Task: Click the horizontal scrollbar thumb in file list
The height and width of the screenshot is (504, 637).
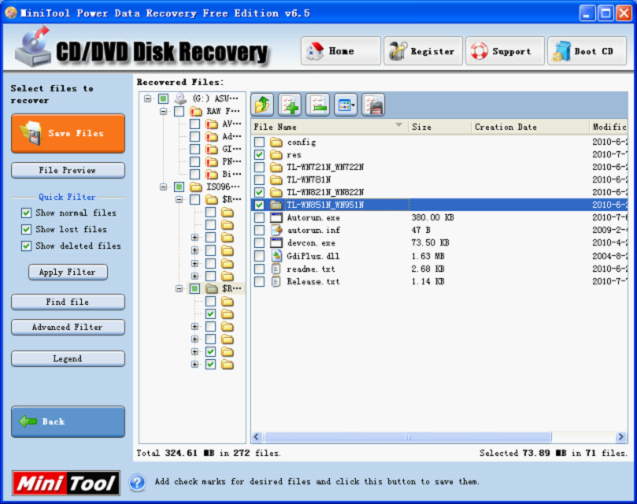Action: click(408, 437)
